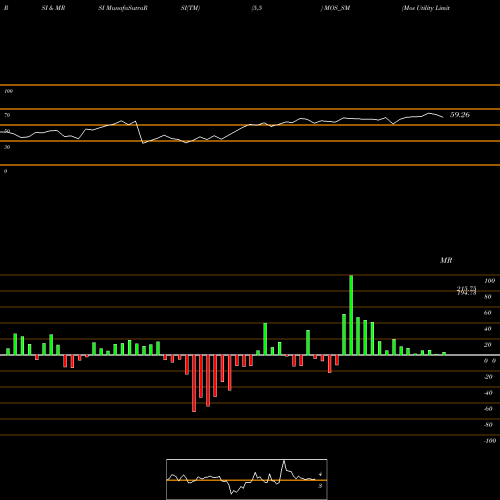Click the longest red MR histogram bar
500x500 pixels.
(194, 383)
